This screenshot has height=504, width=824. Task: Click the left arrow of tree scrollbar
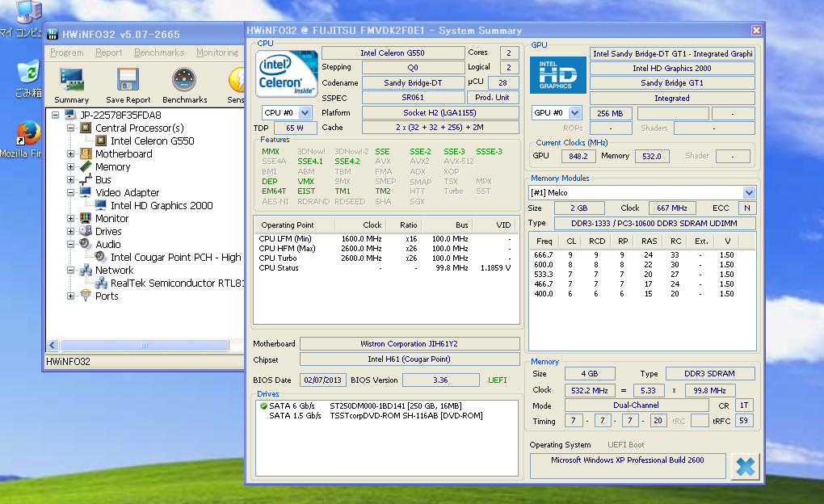(53, 345)
